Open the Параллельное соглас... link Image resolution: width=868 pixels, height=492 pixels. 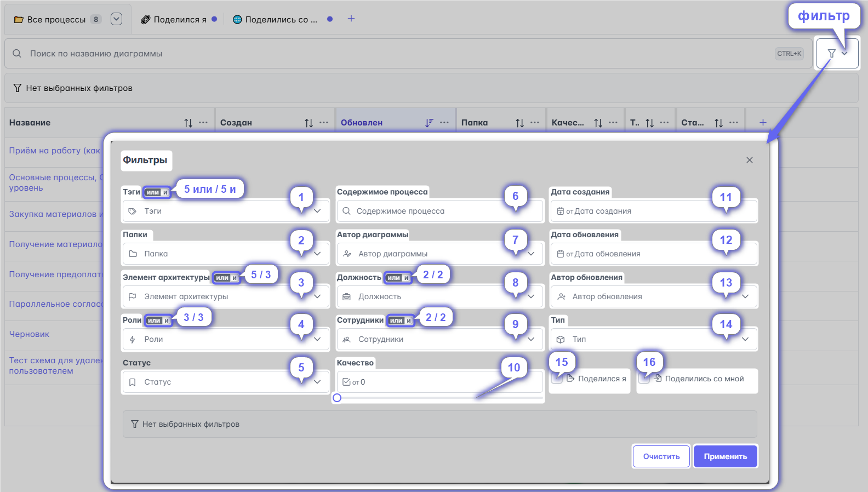pos(56,304)
